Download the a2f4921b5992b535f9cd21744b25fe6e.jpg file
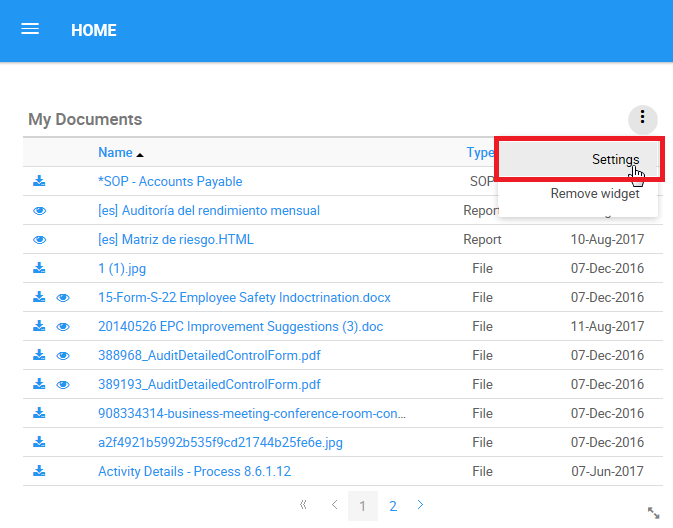 click(39, 442)
